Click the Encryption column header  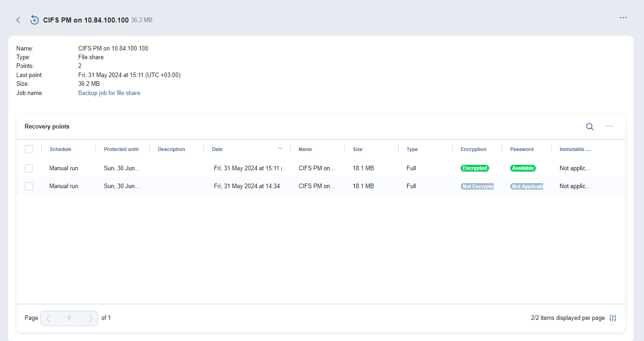tap(473, 149)
